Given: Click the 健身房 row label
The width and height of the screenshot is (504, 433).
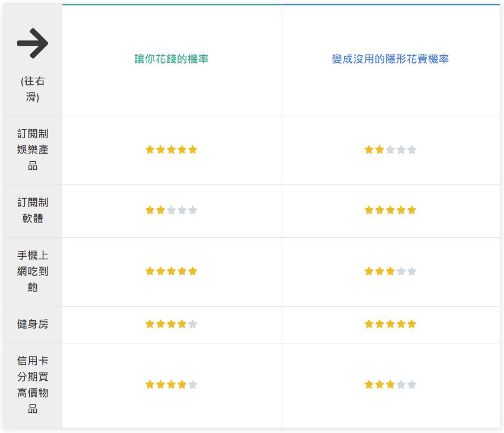Looking at the screenshot, I should [33, 324].
